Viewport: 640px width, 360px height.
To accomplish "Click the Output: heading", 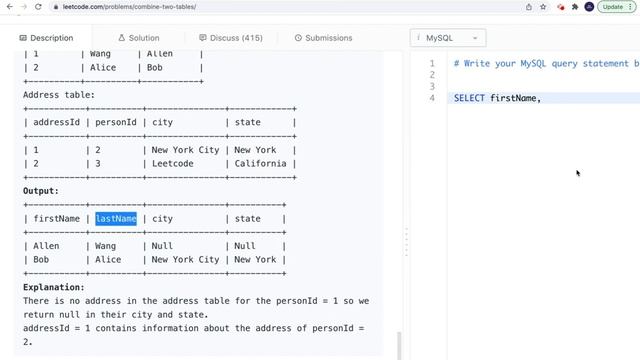I will [x=41, y=191].
